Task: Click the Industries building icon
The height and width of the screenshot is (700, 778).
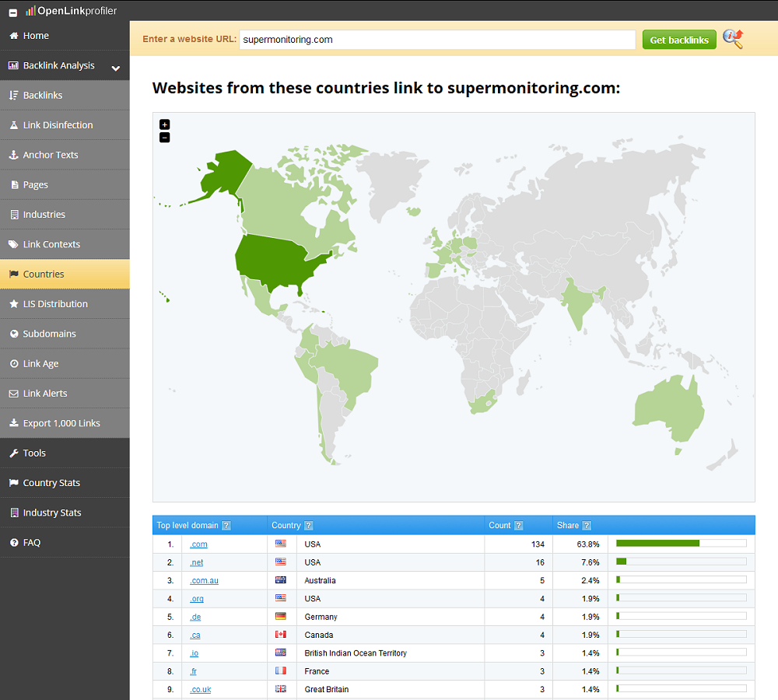Action: coord(14,215)
